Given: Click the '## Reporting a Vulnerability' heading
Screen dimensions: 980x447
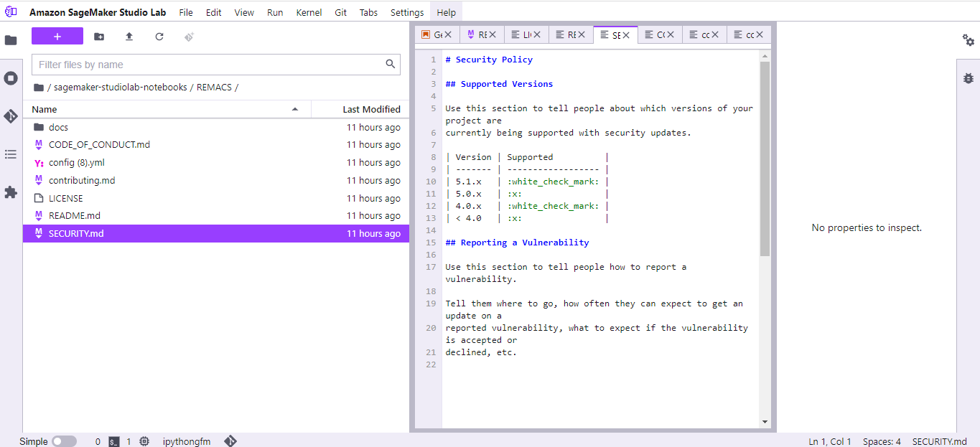Looking at the screenshot, I should pyautogui.click(x=517, y=243).
